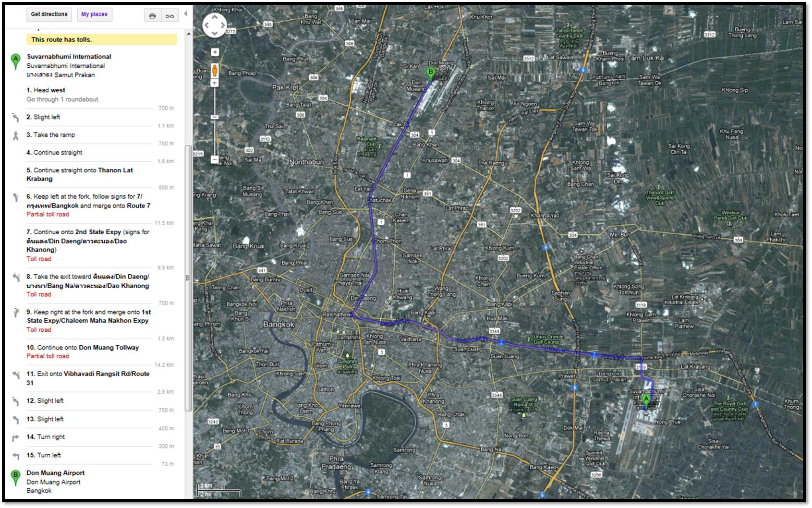This screenshot has height=508, width=812.
Task: Click the zoom in plus button
Action: [x=215, y=84]
